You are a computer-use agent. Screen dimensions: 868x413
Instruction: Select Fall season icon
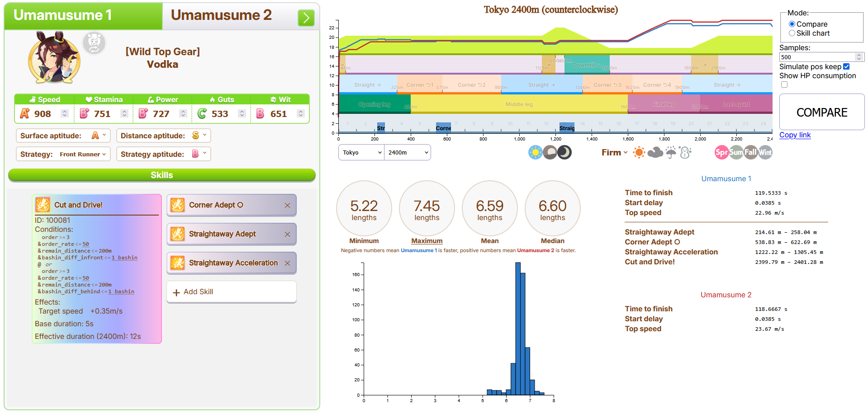pyautogui.click(x=750, y=152)
